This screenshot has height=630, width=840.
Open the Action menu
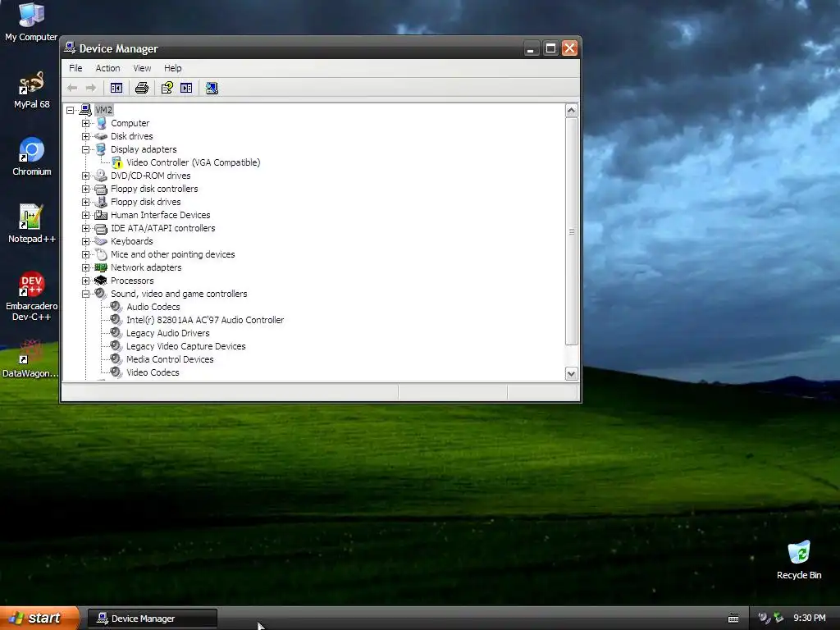pyautogui.click(x=107, y=68)
